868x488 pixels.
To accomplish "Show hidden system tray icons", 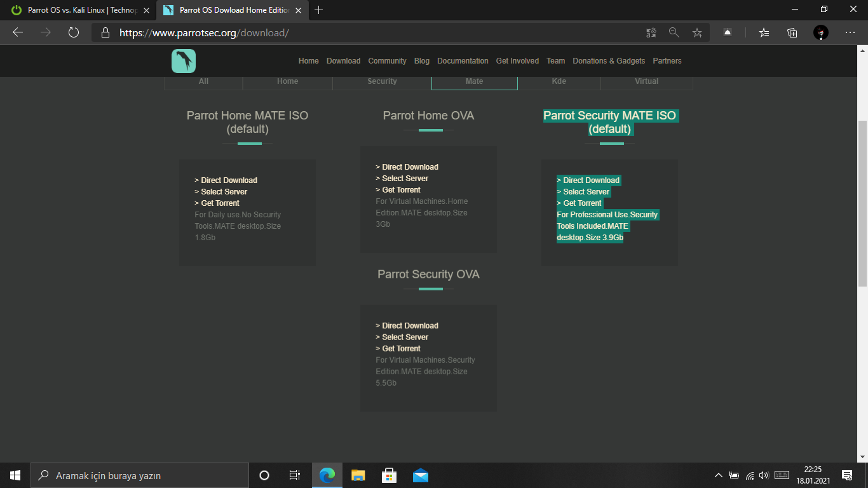I will pyautogui.click(x=719, y=475).
